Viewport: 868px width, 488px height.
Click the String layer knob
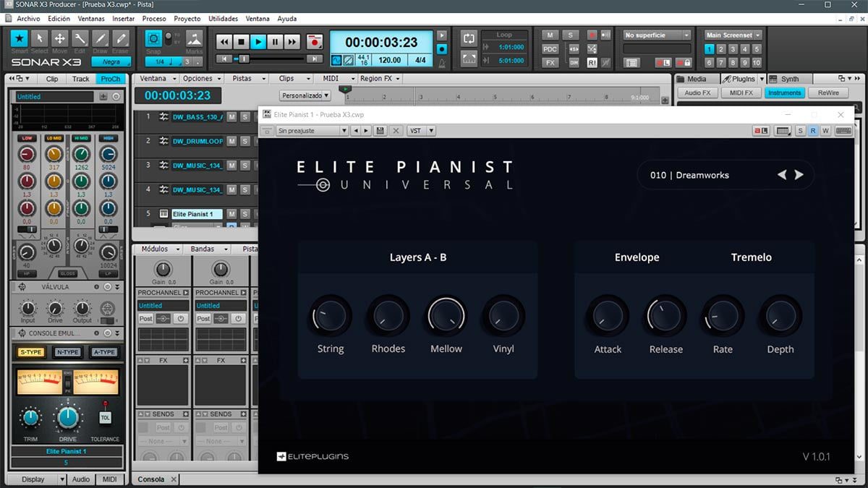331,316
